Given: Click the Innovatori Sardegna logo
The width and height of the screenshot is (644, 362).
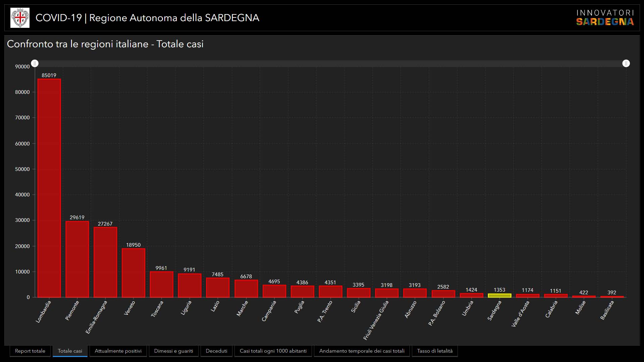Looking at the screenshot, I should pyautogui.click(x=605, y=18).
